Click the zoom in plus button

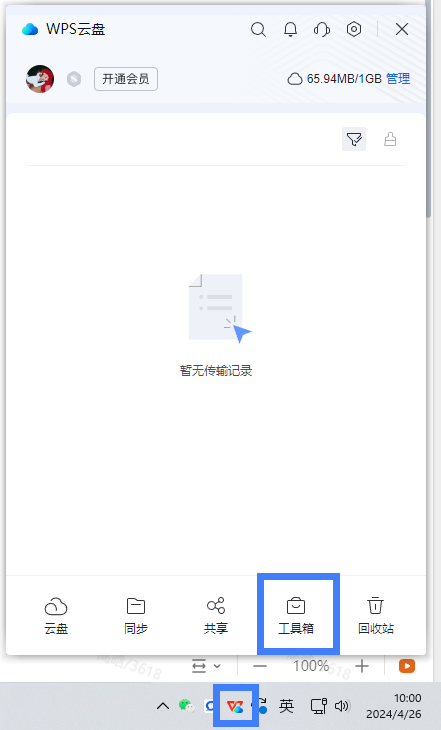coord(362,666)
